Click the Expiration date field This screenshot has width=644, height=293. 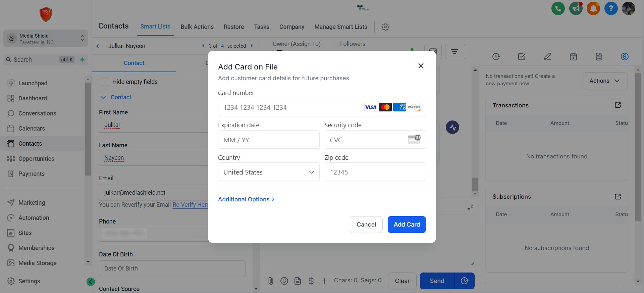269,140
